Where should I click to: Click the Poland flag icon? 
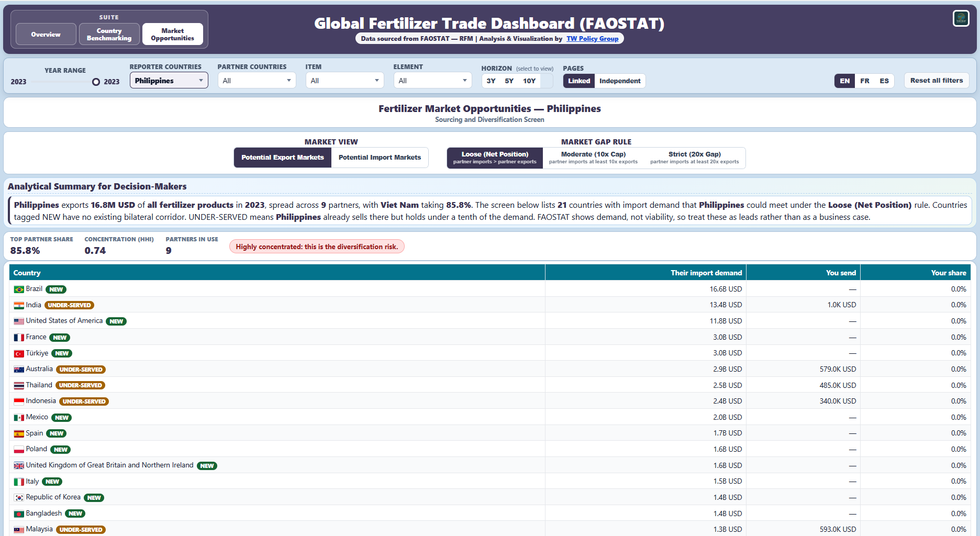(19, 450)
